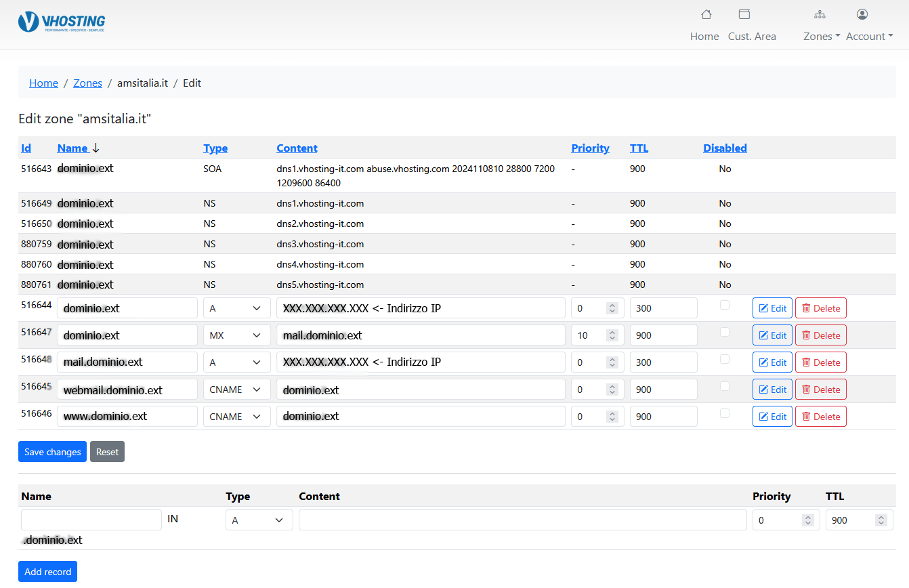This screenshot has width=909, height=588.
Task: Click the Add record button
Action: coord(47,572)
